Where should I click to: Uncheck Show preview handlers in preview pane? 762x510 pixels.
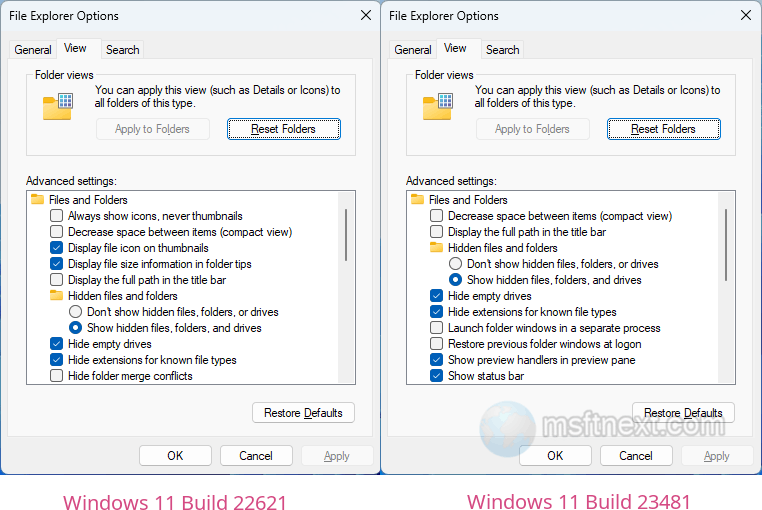tap(436, 360)
